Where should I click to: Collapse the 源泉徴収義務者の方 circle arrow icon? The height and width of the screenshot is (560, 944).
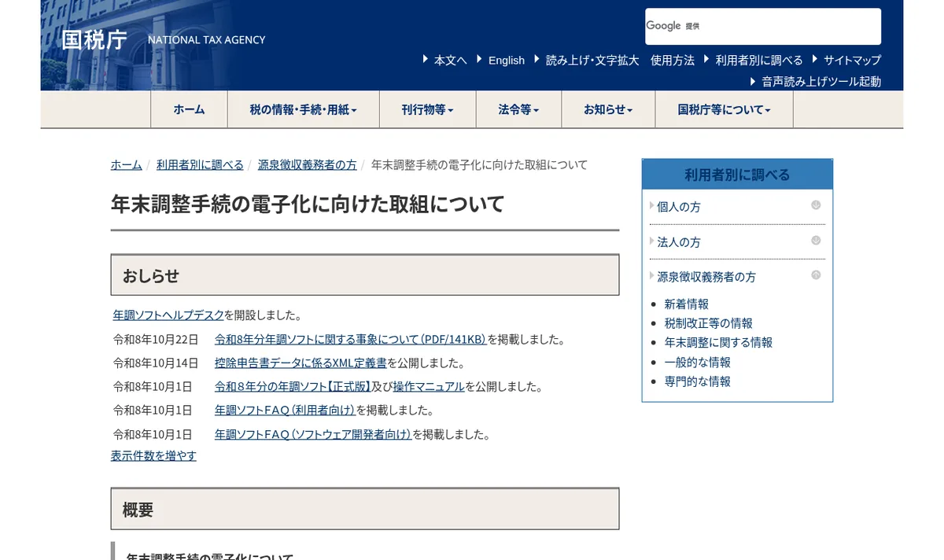[x=816, y=275]
